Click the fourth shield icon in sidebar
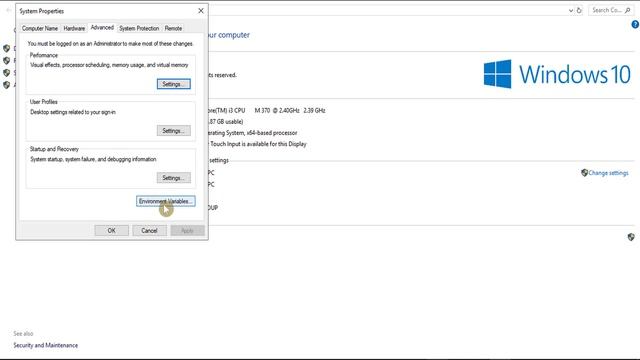This screenshot has width=640, height=360. [x=7, y=85]
